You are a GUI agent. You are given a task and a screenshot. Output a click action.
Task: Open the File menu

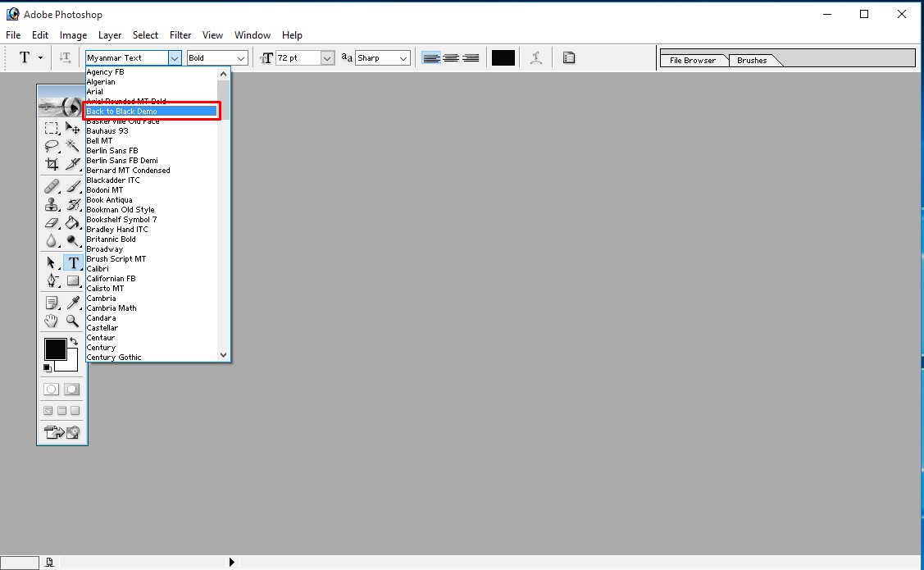(x=13, y=34)
